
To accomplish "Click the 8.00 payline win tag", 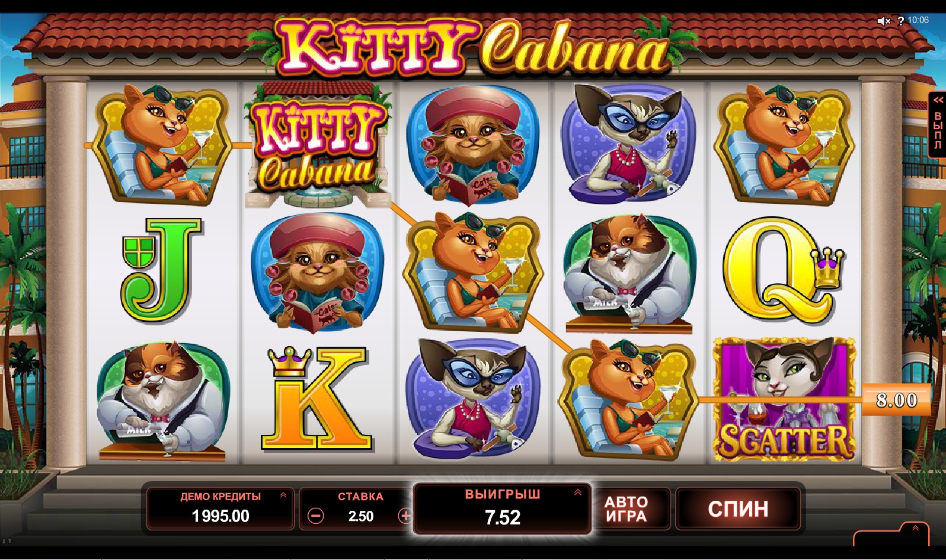I will click(896, 400).
